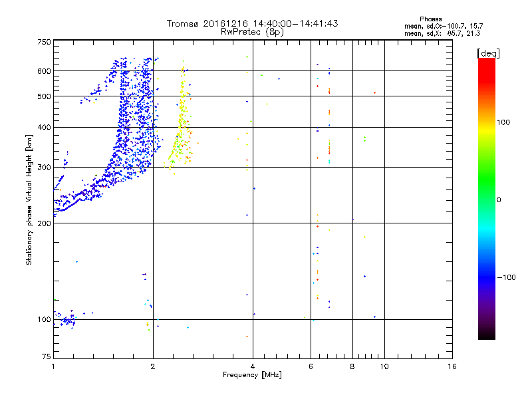Click the 16 tick label on the frequency axis
Screen dimensions: 532x399
(452, 366)
